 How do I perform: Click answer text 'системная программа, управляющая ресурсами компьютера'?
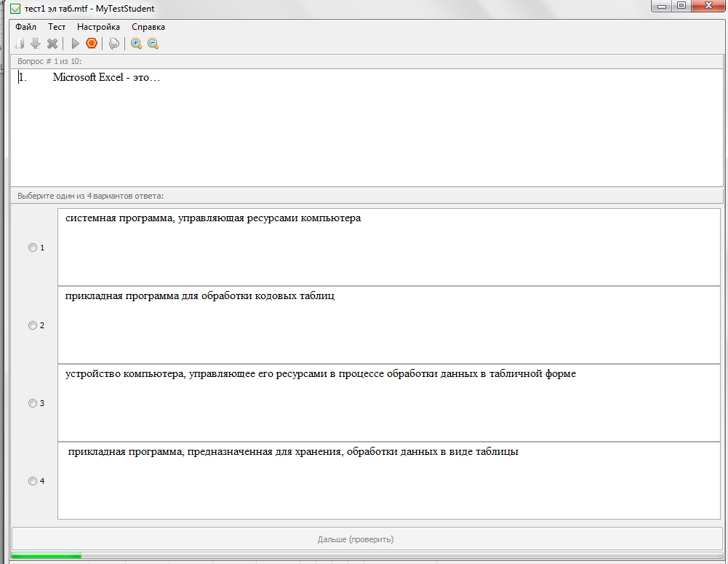213,218
